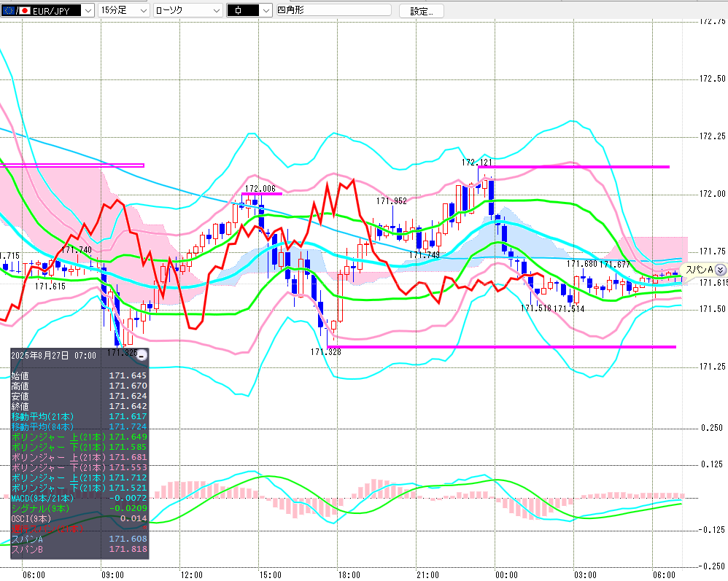Image resolution: width=728 pixels, height=581 pixels.
Task: Click the 171.25 price axis label
Action: click(713, 367)
